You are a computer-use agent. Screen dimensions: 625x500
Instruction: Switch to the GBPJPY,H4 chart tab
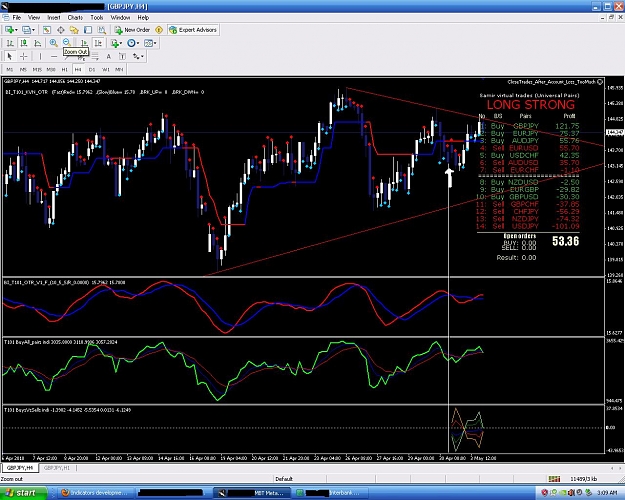click(20, 468)
